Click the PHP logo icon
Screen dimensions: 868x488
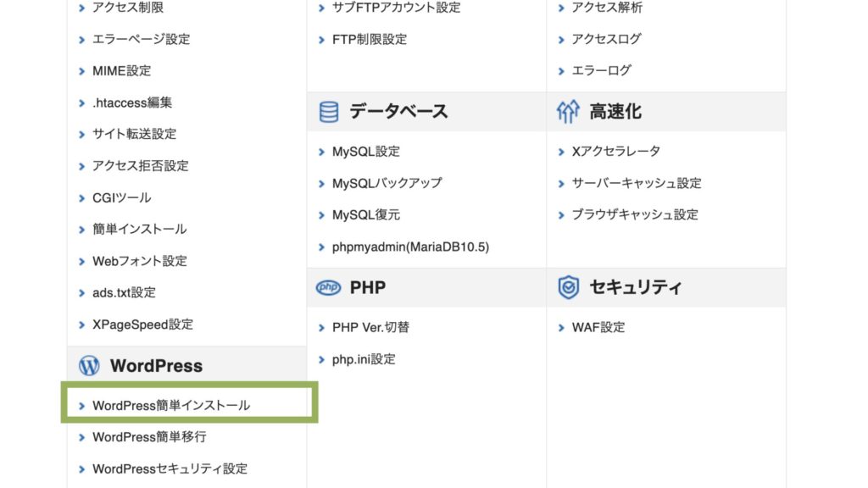click(x=328, y=288)
